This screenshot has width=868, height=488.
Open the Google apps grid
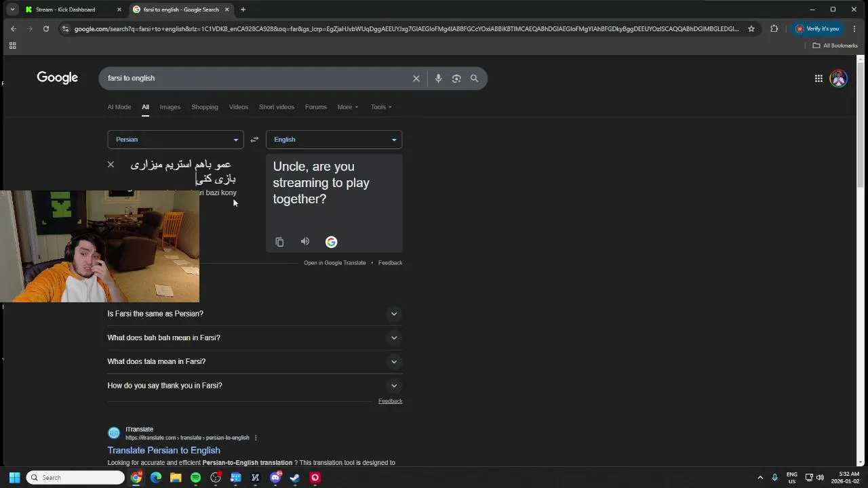818,79
